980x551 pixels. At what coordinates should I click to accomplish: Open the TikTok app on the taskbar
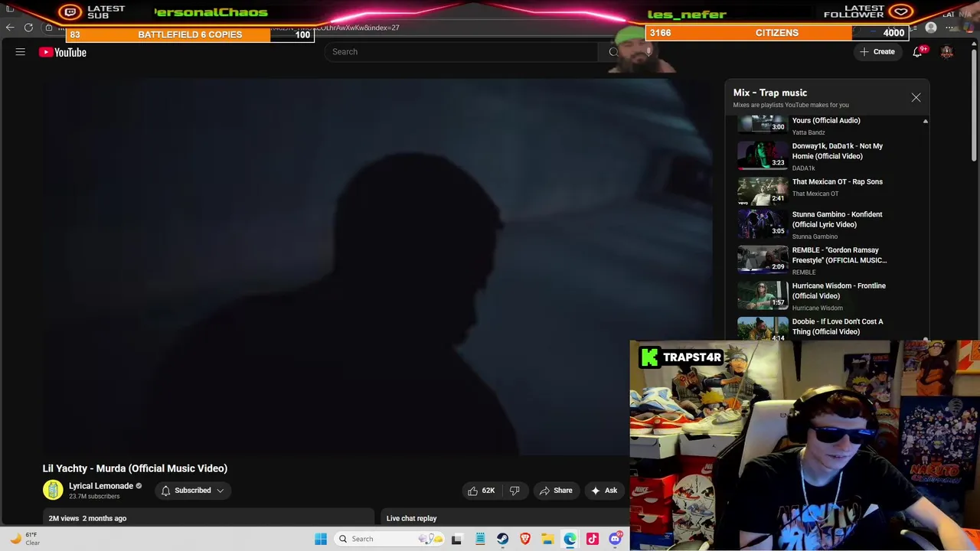(x=593, y=539)
